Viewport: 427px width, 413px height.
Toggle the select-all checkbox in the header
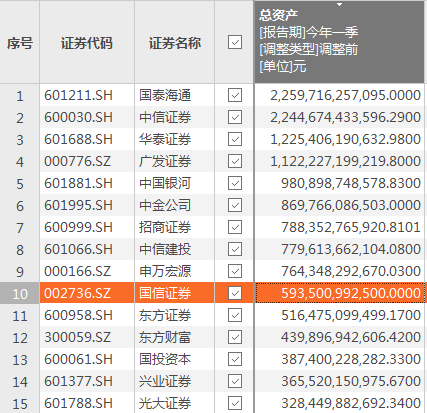coord(235,42)
